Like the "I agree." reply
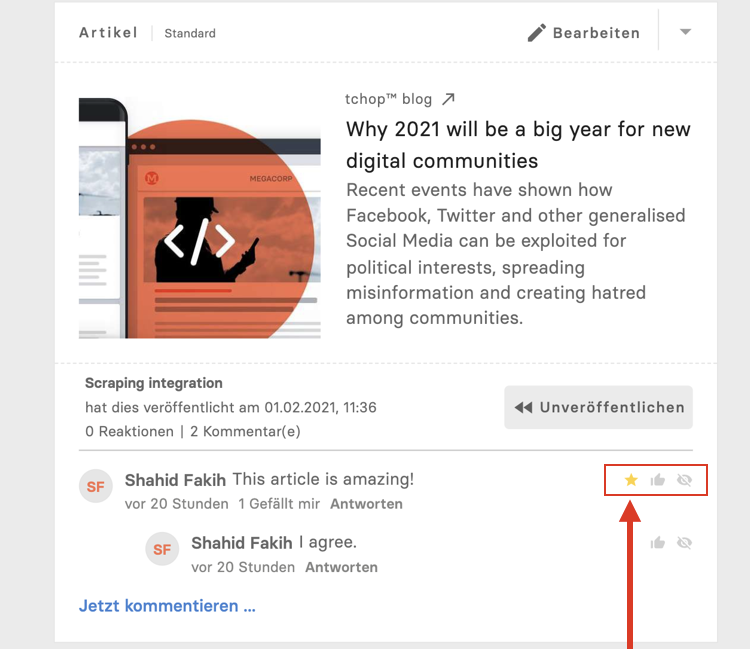 [x=658, y=543]
